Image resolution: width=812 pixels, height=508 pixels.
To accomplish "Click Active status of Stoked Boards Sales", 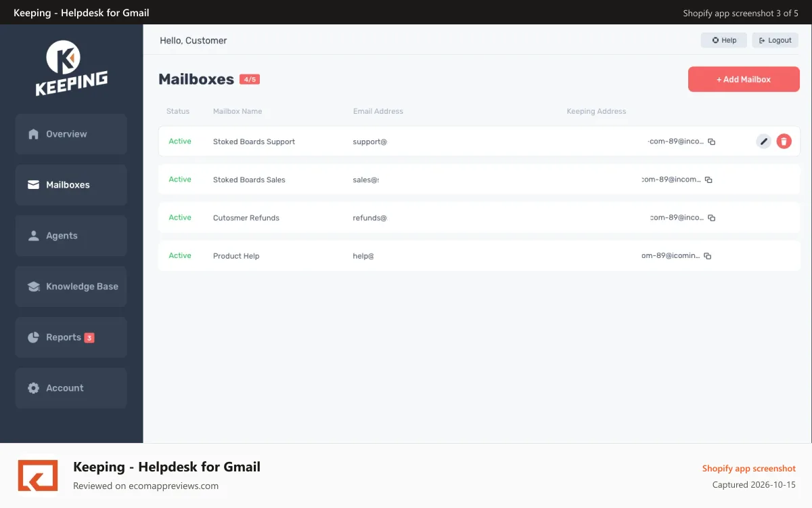I will point(180,179).
